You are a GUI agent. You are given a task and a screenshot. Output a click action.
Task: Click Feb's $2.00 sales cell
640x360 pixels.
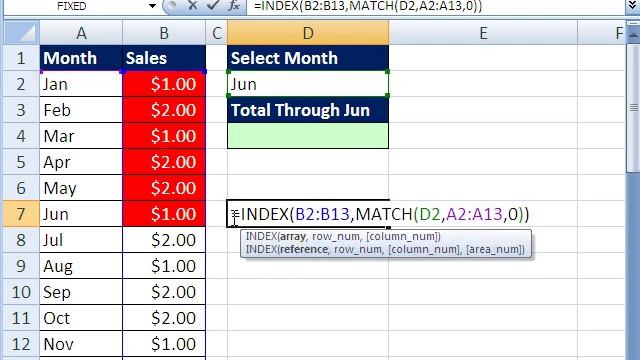(x=164, y=110)
